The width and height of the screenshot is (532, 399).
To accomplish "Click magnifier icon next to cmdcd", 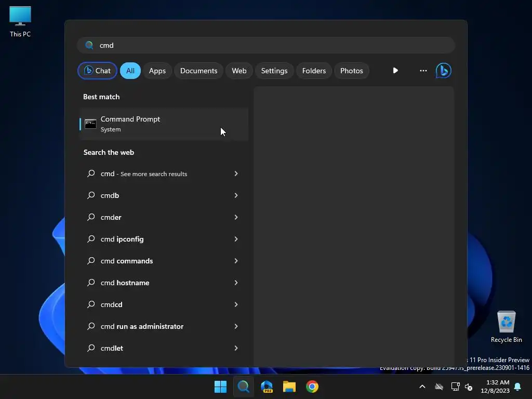I will (x=91, y=304).
